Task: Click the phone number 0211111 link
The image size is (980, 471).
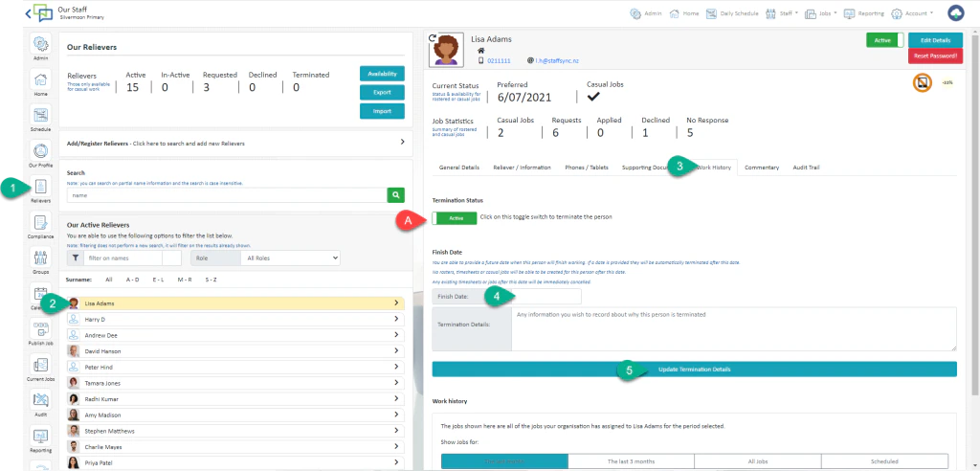Action: (x=499, y=60)
